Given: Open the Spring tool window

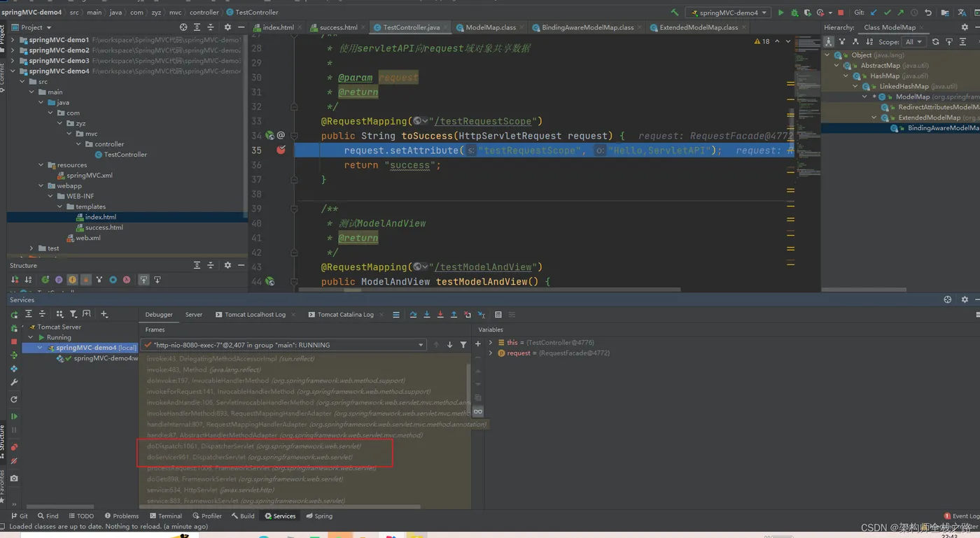Looking at the screenshot, I should 318,516.
